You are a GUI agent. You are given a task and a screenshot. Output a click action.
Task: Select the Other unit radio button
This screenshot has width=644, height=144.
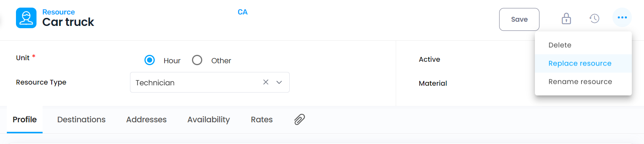coord(197,60)
